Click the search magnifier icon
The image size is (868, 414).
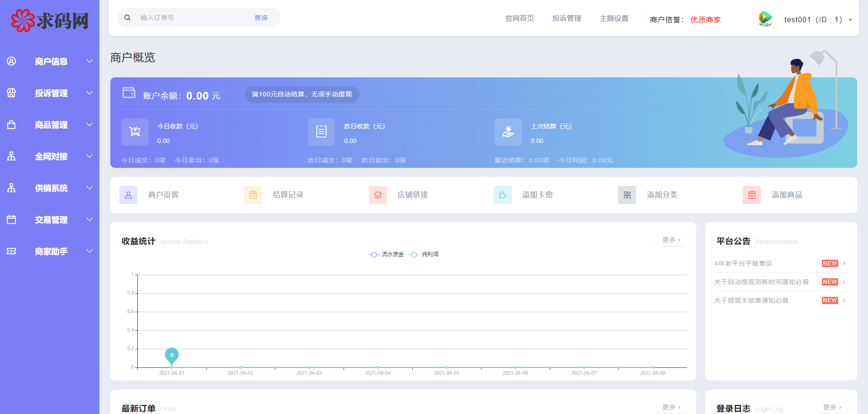pos(127,18)
